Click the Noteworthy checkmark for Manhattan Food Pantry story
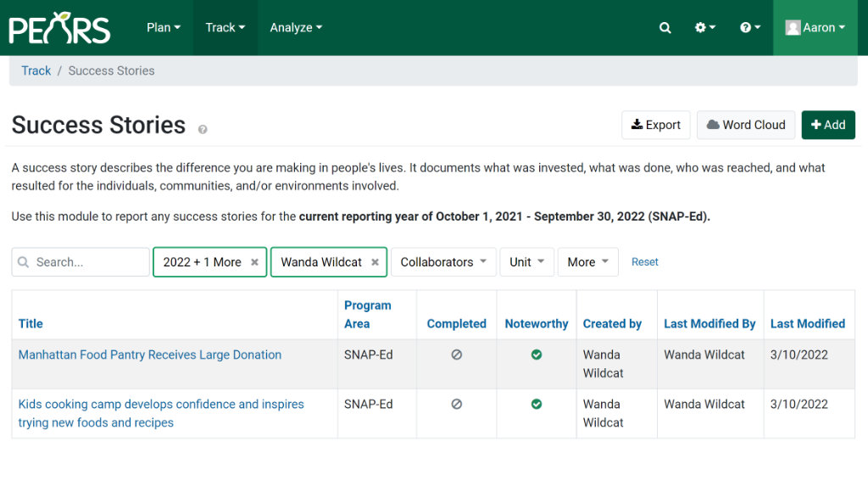868x498 pixels. (536, 355)
